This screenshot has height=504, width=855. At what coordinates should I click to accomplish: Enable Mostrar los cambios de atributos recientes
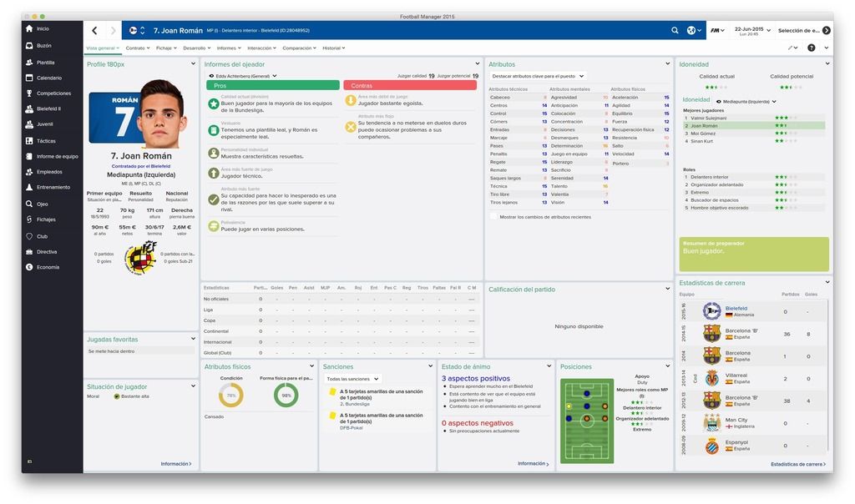pyautogui.click(x=493, y=217)
